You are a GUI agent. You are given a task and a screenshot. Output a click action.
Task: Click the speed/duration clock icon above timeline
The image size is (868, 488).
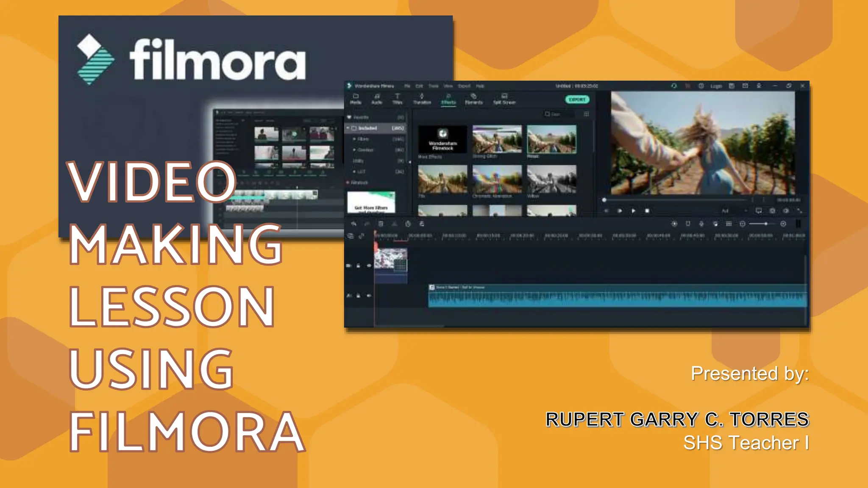[x=408, y=224]
